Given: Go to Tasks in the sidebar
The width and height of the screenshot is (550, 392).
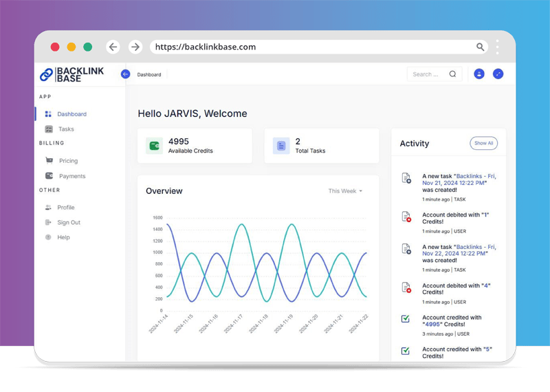Looking at the screenshot, I should click(66, 129).
